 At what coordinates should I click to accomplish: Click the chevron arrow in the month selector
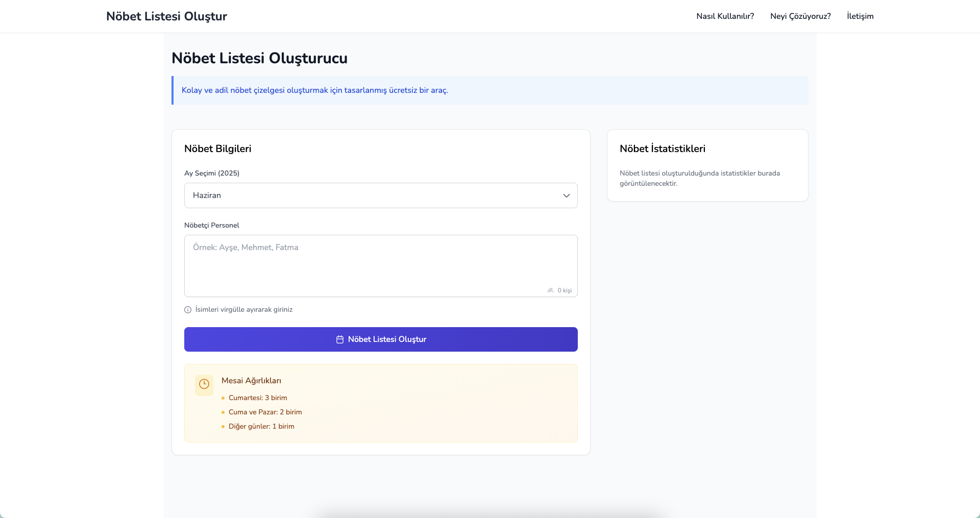(566, 195)
